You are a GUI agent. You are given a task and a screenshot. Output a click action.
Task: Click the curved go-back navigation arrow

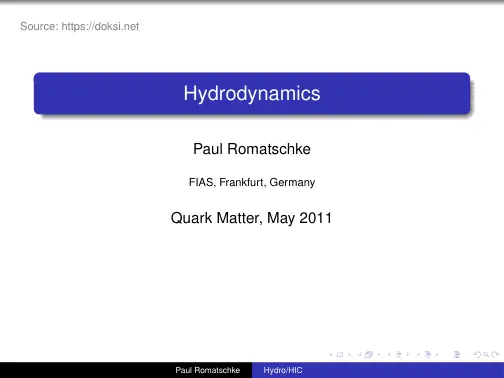click(x=477, y=354)
